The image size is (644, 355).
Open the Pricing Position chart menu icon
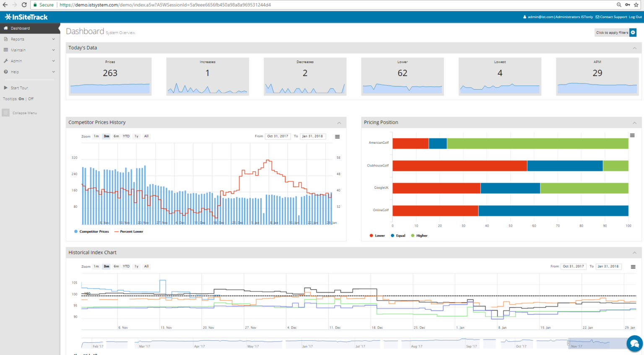click(x=633, y=135)
